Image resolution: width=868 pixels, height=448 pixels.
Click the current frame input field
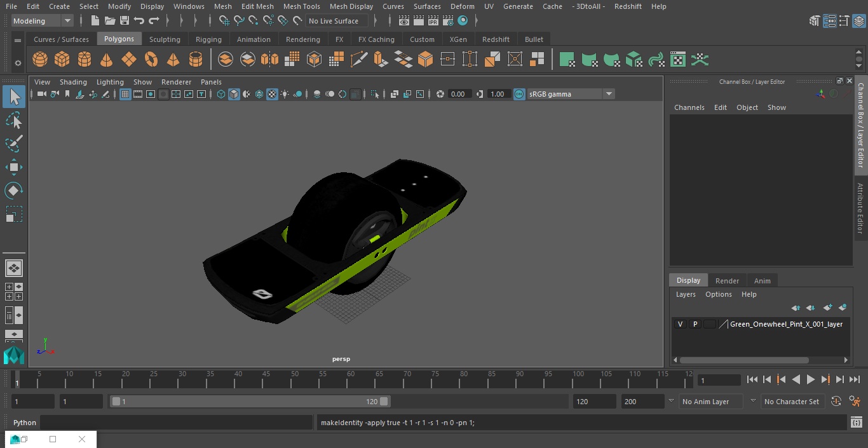(x=719, y=380)
